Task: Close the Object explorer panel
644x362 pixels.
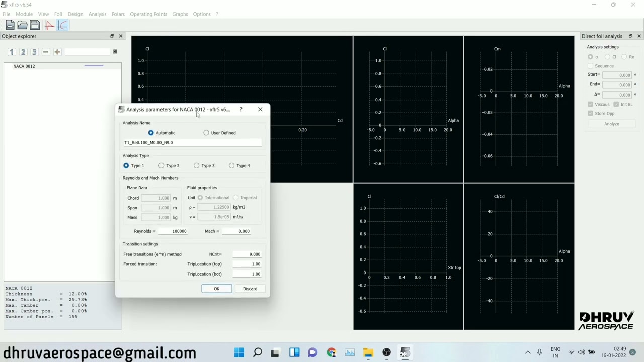Action: point(120,36)
